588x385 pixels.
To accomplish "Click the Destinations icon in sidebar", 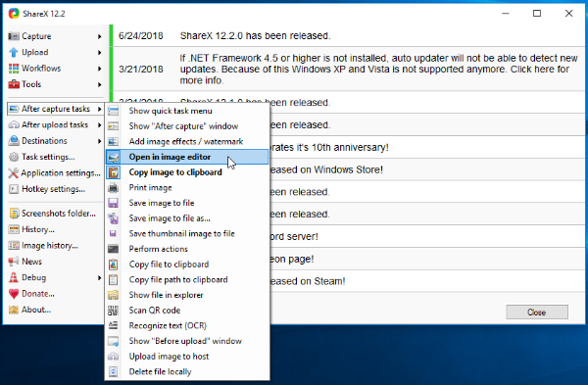I will pyautogui.click(x=14, y=141).
